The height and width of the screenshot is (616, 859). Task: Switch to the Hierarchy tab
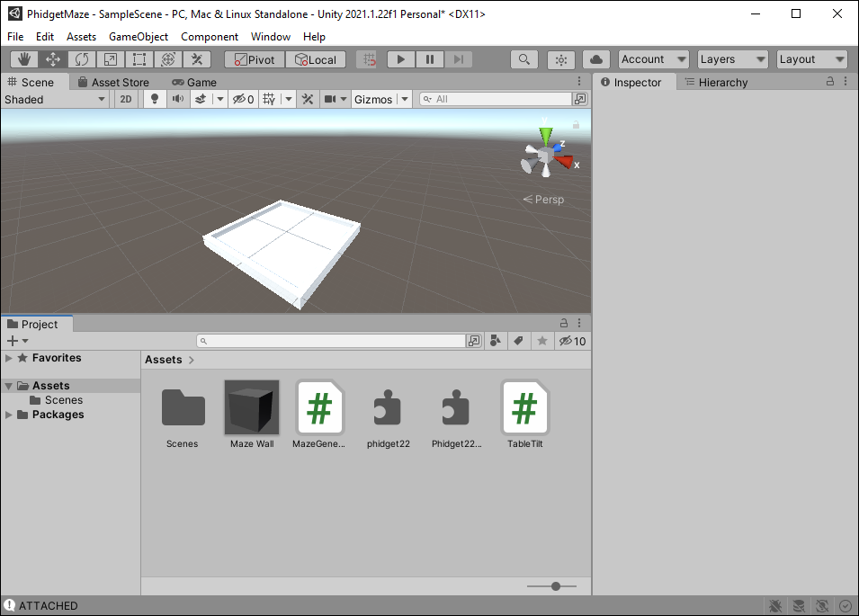717,82
